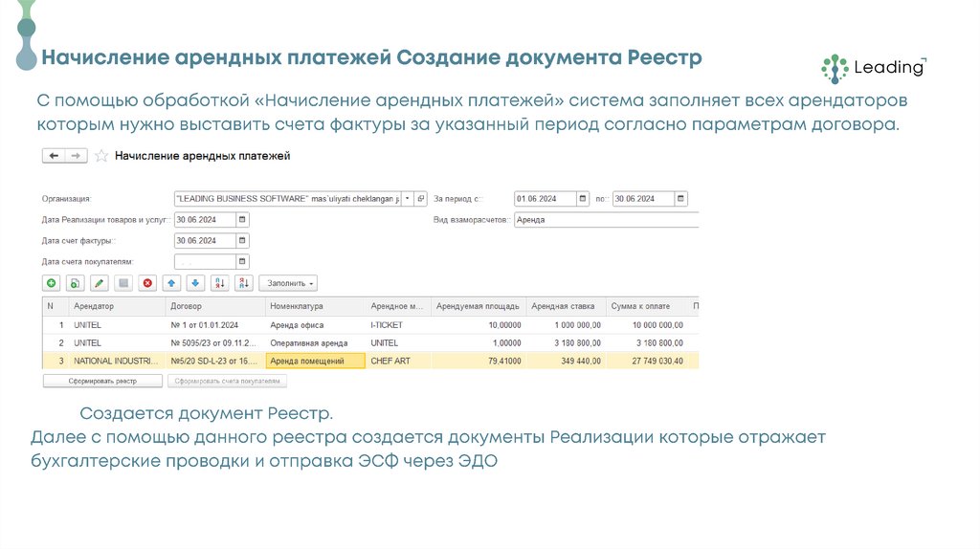Image resolution: width=980 pixels, height=549 pixels.
Task: Click the 'Договор' column header
Action: 215,306
